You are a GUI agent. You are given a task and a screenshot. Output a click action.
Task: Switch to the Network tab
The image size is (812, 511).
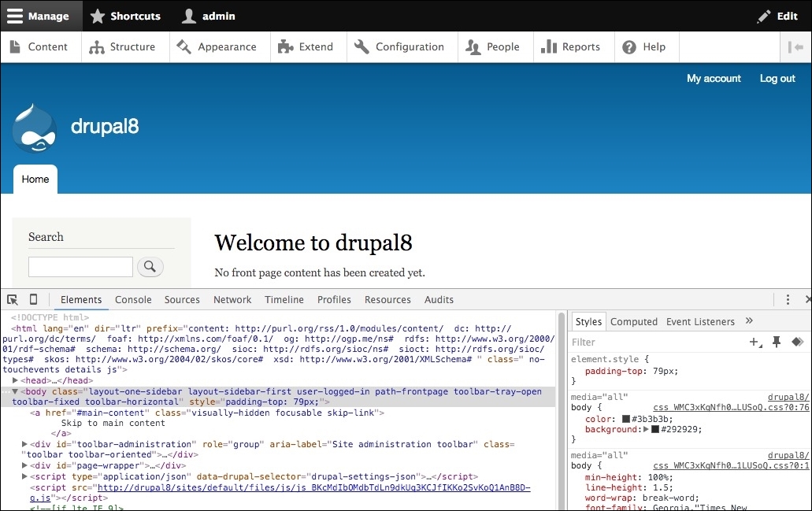(x=232, y=300)
